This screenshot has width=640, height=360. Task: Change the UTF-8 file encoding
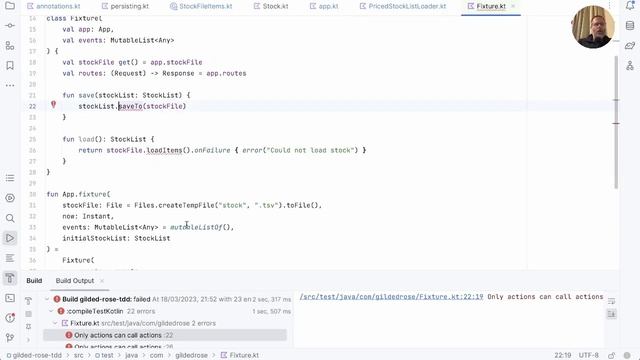point(589,355)
